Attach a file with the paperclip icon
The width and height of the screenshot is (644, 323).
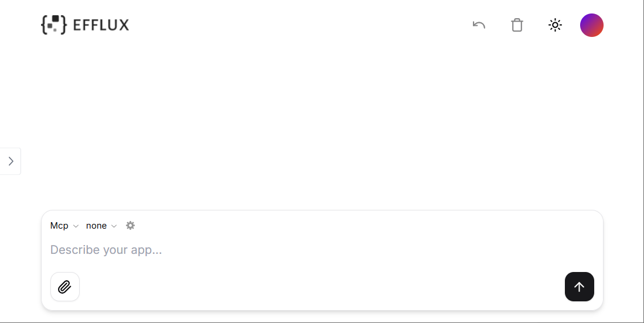(x=65, y=287)
